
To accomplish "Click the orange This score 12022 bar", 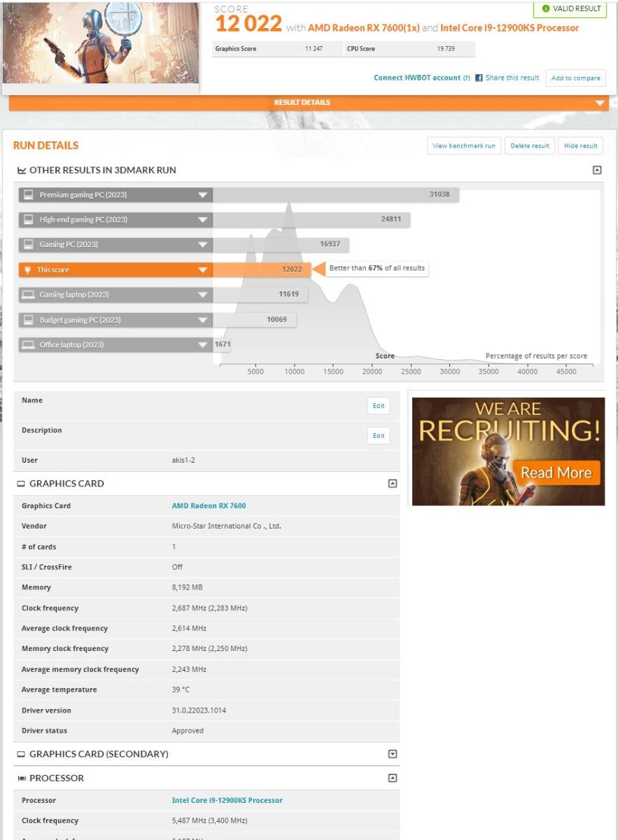I will pos(262,269).
